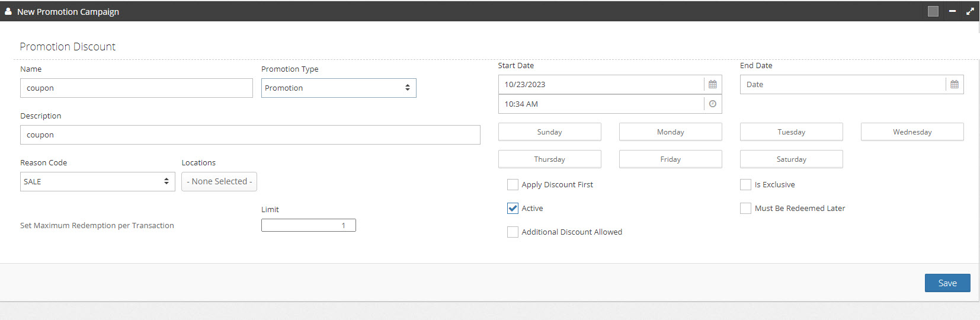Click the Name input field
The height and width of the screenshot is (320, 980).
click(136, 88)
